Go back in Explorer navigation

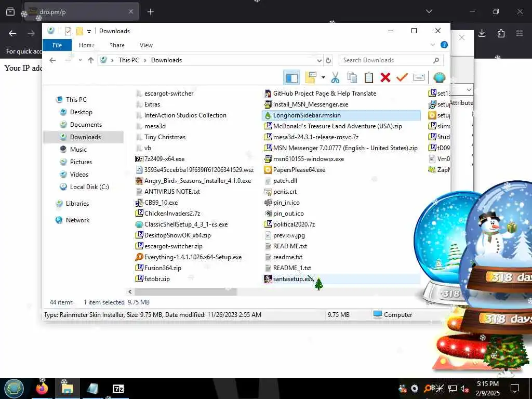52,60
